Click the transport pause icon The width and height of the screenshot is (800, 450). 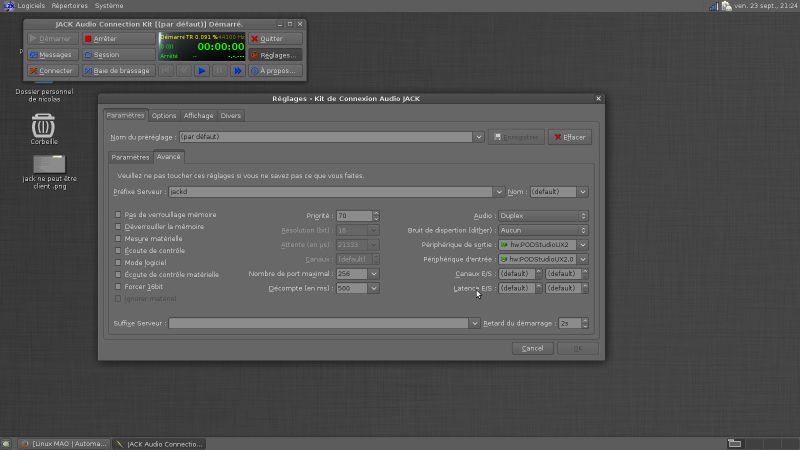pos(219,70)
